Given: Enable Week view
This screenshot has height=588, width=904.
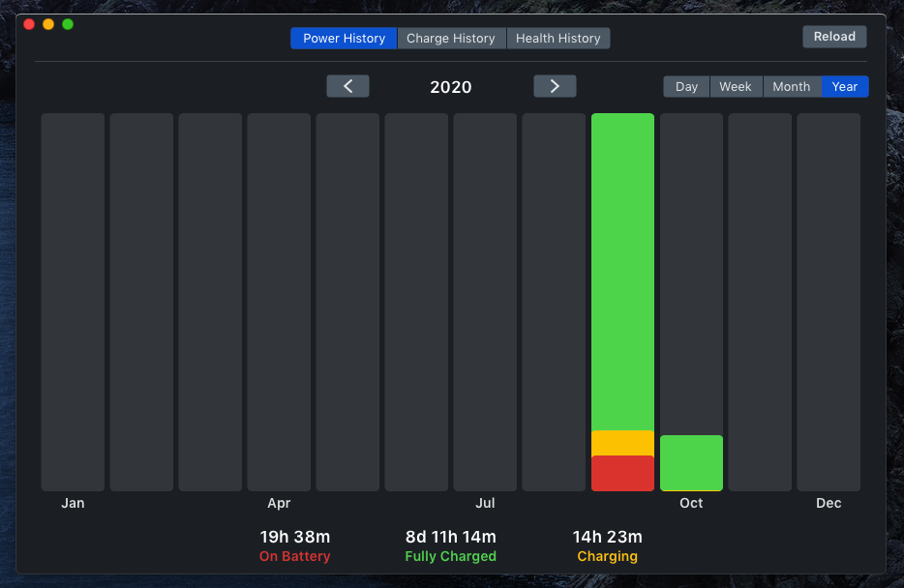Looking at the screenshot, I should point(736,86).
